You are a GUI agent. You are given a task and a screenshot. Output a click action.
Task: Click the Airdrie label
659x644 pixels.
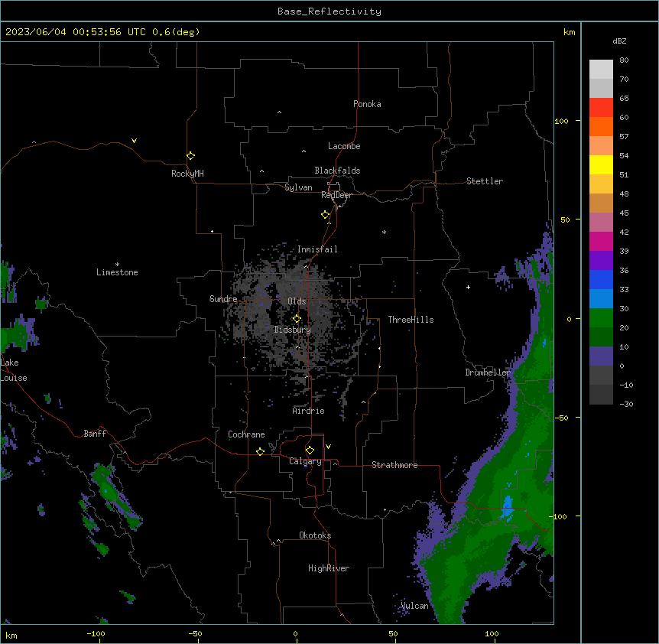coord(308,411)
